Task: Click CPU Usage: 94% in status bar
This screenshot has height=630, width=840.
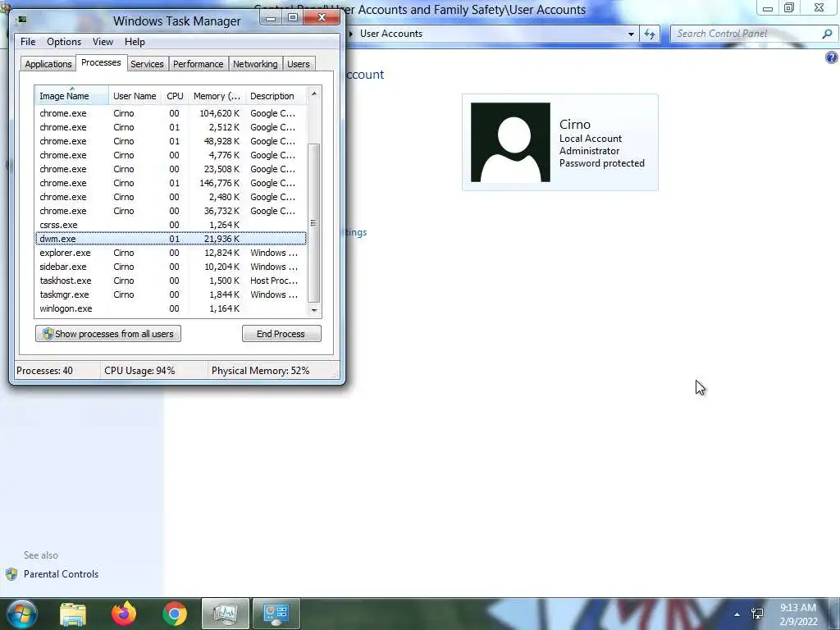Action: click(139, 371)
